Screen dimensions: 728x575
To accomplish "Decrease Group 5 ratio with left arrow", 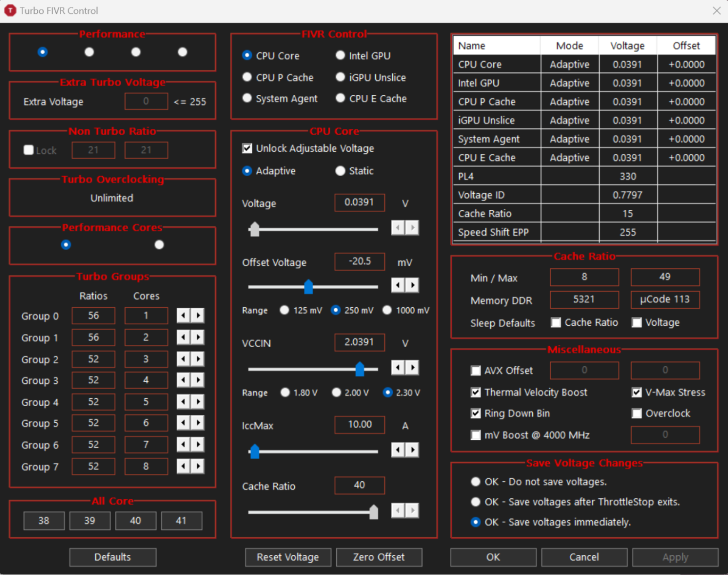I will [183, 423].
